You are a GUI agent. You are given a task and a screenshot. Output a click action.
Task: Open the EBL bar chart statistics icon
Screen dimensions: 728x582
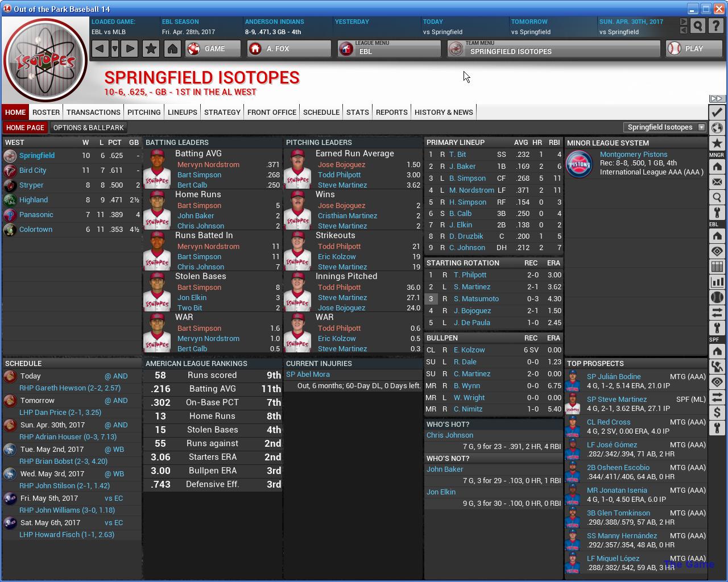coord(717,282)
